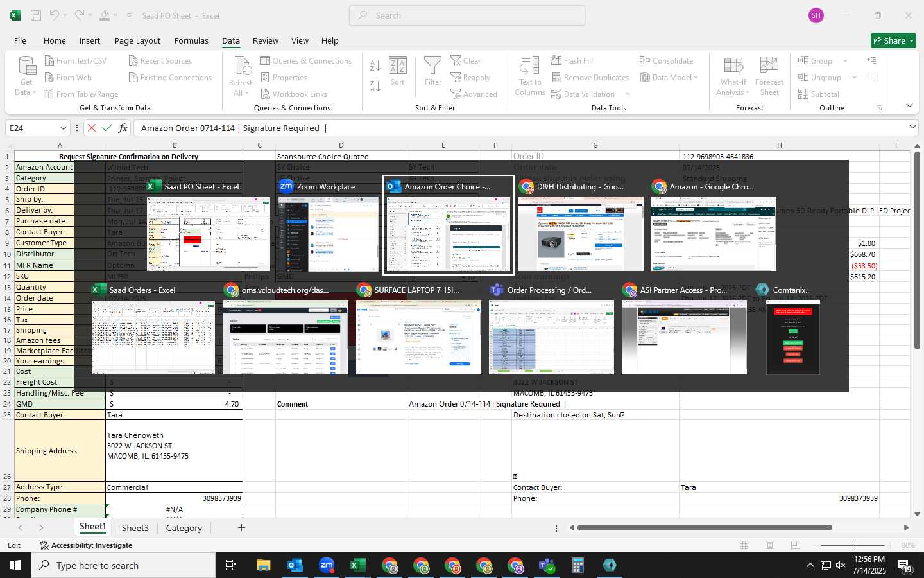Viewport: 924px width, 578px height.
Task: Confirm entry with formula bar checkmark
Action: tap(107, 128)
